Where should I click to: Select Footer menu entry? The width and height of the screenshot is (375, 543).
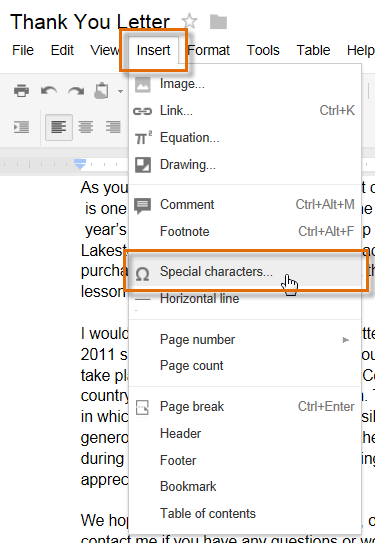[245, 461]
